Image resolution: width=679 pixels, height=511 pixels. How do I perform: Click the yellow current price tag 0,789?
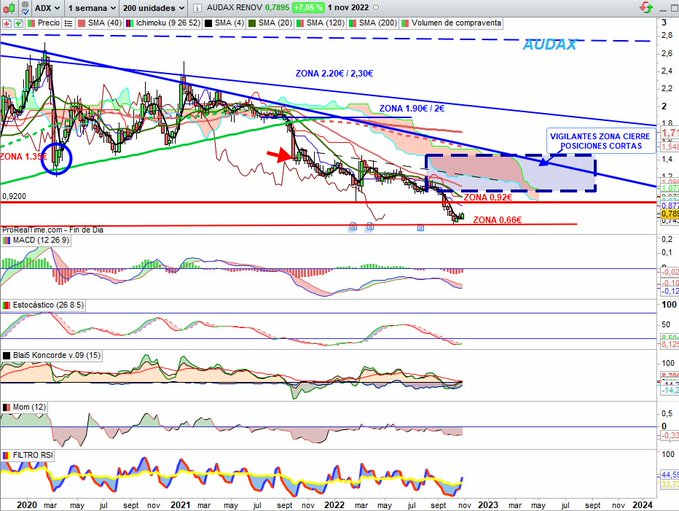point(670,214)
